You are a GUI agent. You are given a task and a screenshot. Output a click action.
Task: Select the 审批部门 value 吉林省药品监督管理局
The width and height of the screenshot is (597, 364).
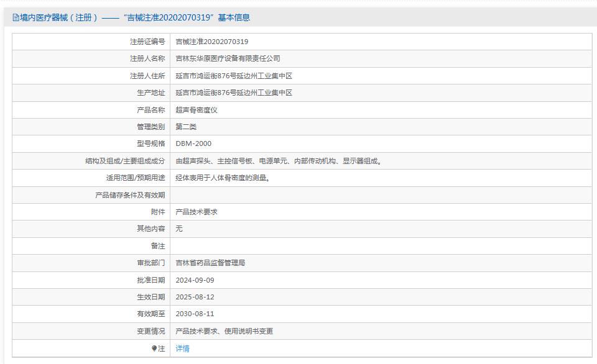pos(213,263)
